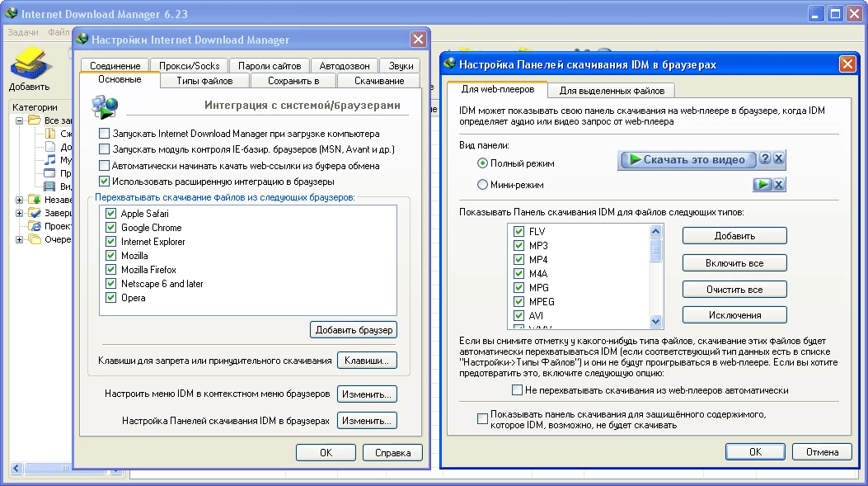Click the green arrow Незавершённые folder icon
The image size is (868, 486).
tap(35, 200)
